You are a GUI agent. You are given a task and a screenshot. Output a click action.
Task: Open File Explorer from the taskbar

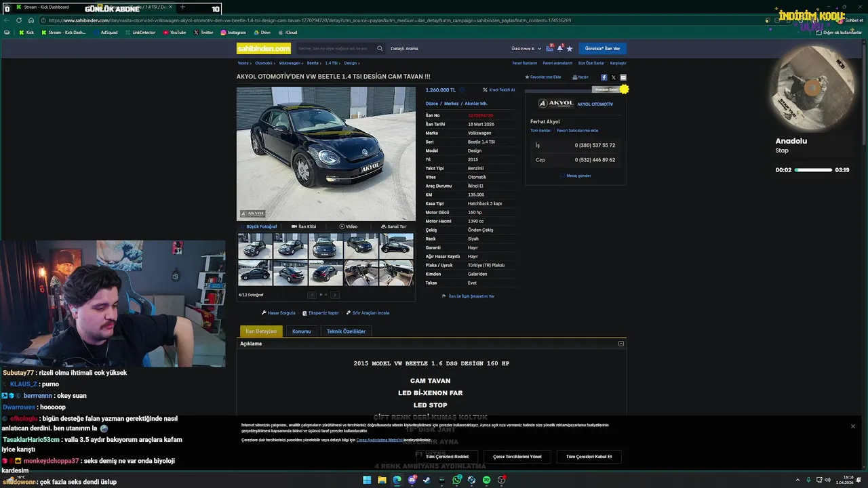coord(382,480)
